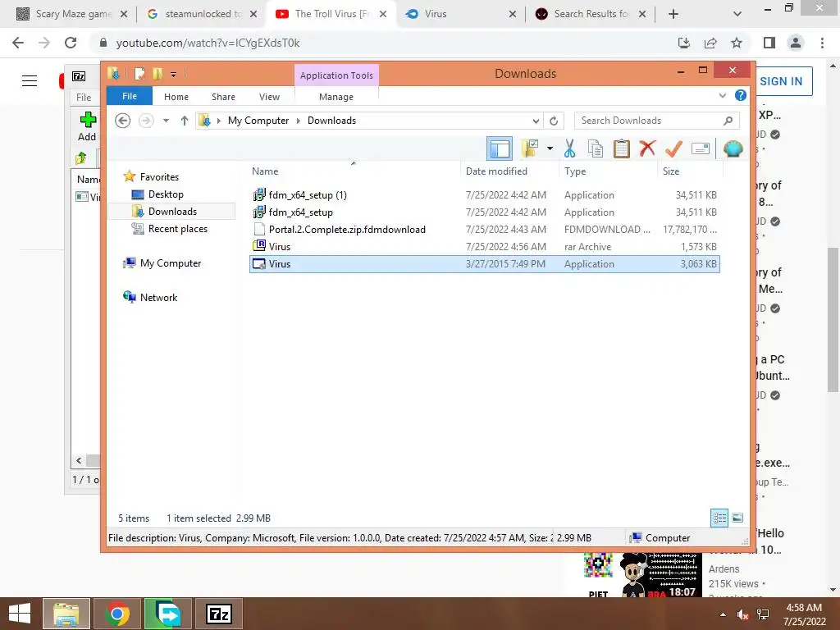The width and height of the screenshot is (840, 630).
Task: Select Desktop in the navigation pane
Action: click(166, 194)
